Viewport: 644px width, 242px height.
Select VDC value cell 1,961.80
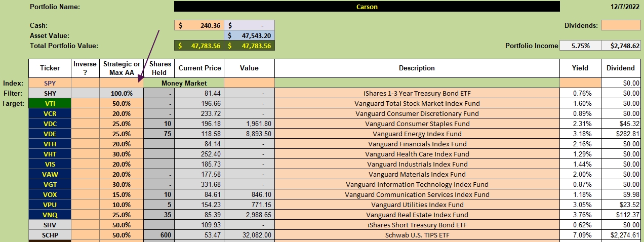click(x=250, y=124)
